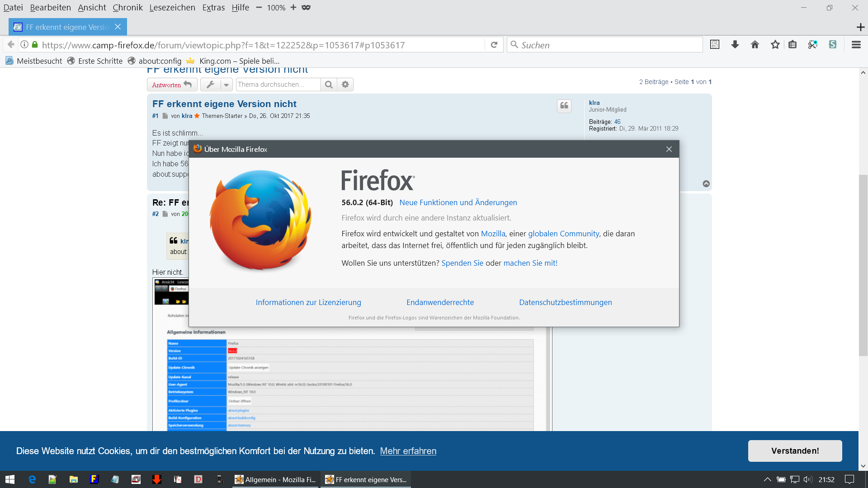Click the Suchen search field

(606, 45)
